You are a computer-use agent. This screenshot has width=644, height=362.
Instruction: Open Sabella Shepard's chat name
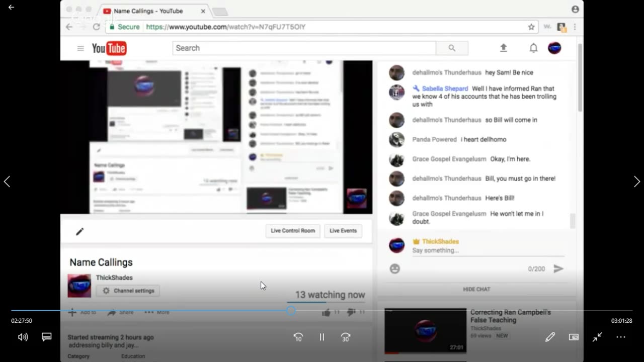click(x=445, y=88)
